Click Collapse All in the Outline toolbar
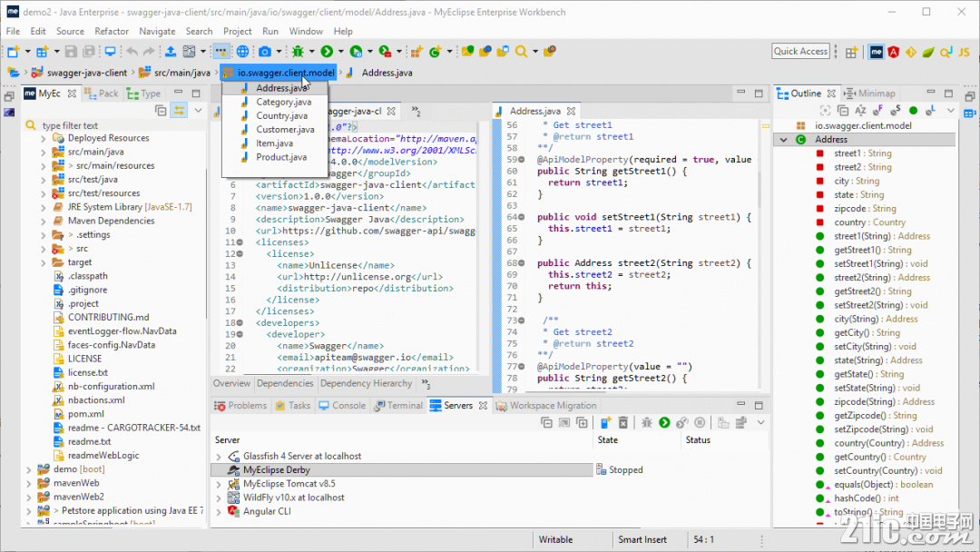Screen dimensions: 980x552 pyautogui.click(x=843, y=111)
